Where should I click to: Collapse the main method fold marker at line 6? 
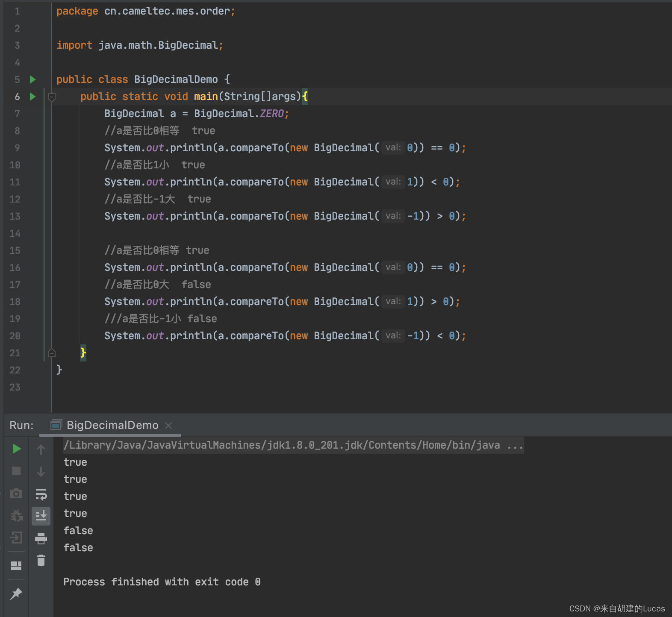pos(52,97)
